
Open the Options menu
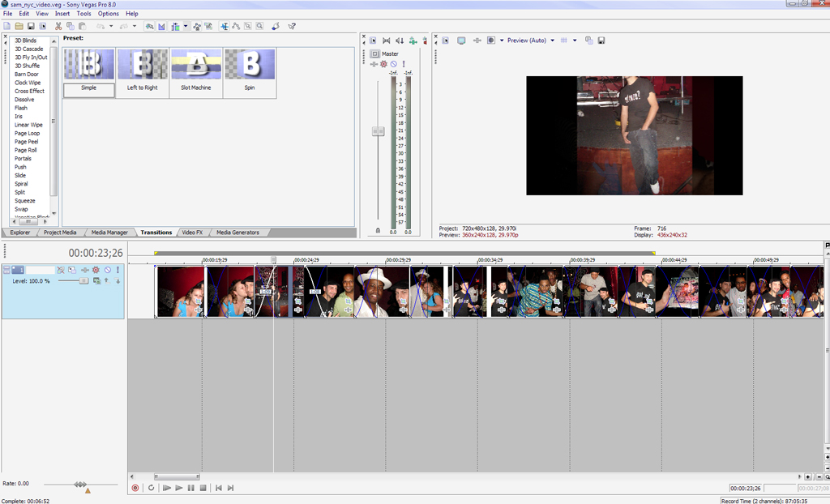pos(108,13)
